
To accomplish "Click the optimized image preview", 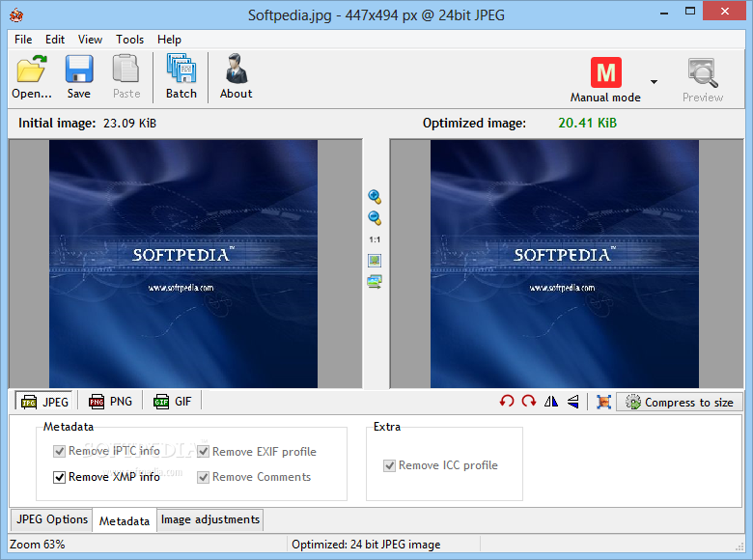I will [565, 264].
